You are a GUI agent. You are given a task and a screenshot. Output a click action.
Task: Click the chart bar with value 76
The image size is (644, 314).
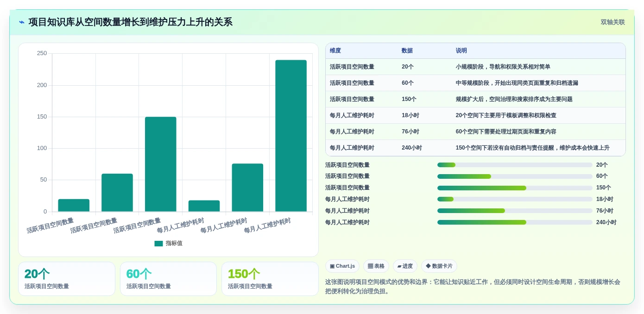click(247, 188)
